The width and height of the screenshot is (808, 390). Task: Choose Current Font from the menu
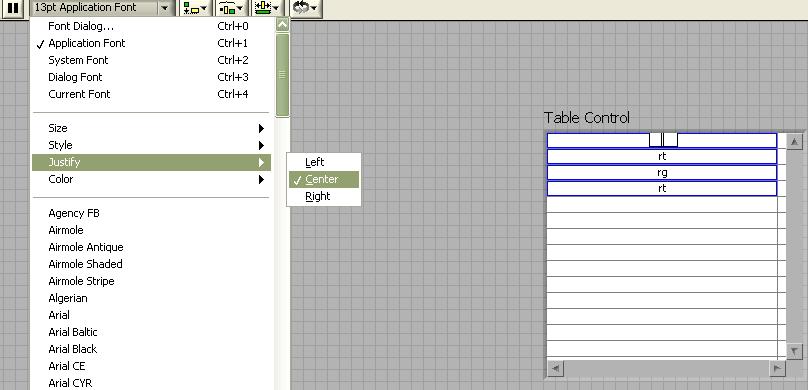pyautogui.click(x=151, y=94)
